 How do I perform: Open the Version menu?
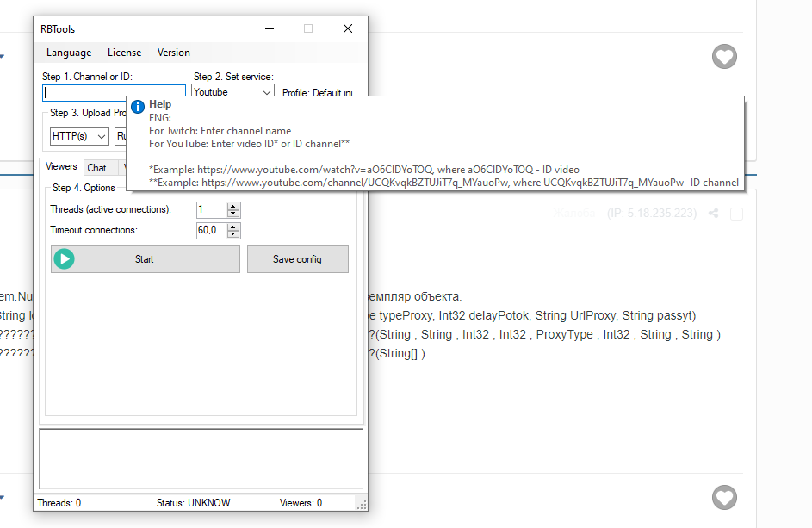click(x=173, y=53)
